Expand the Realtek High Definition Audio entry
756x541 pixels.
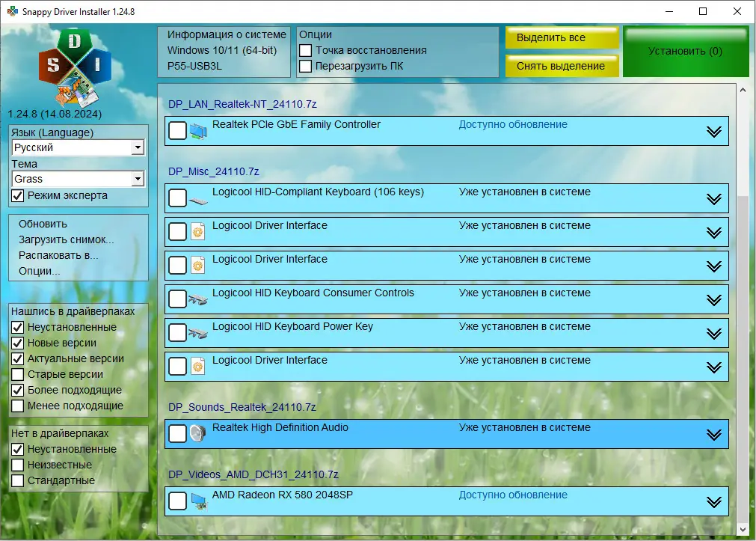[713, 433]
